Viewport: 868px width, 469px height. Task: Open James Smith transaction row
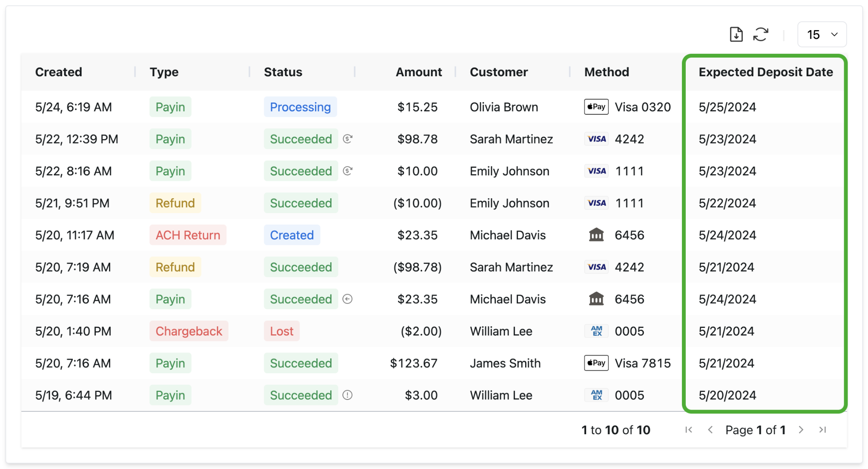pos(505,363)
